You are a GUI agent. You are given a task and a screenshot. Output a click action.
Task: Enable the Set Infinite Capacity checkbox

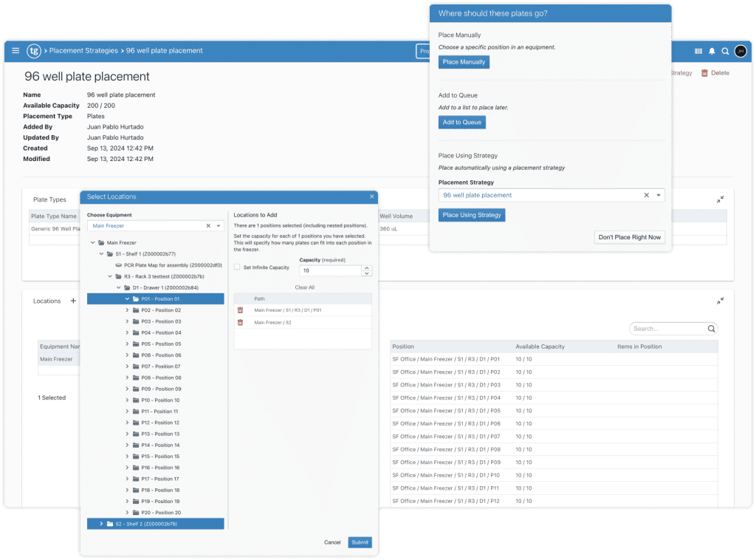(x=237, y=267)
